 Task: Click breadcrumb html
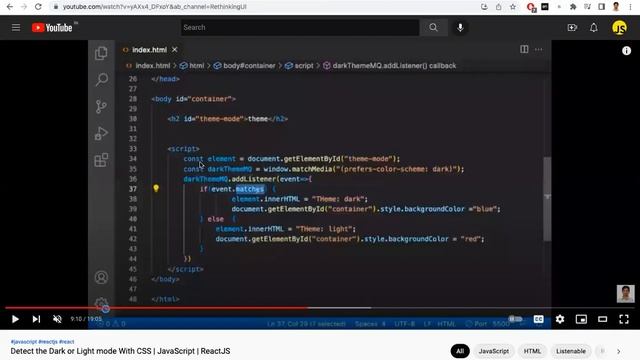tap(196, 65)
